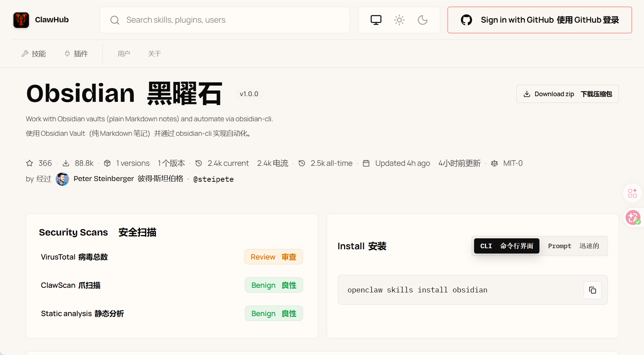Switch to light theme sun icon
Image resolution: width=644 pixels, height=355 pixels.
point(399,20)
